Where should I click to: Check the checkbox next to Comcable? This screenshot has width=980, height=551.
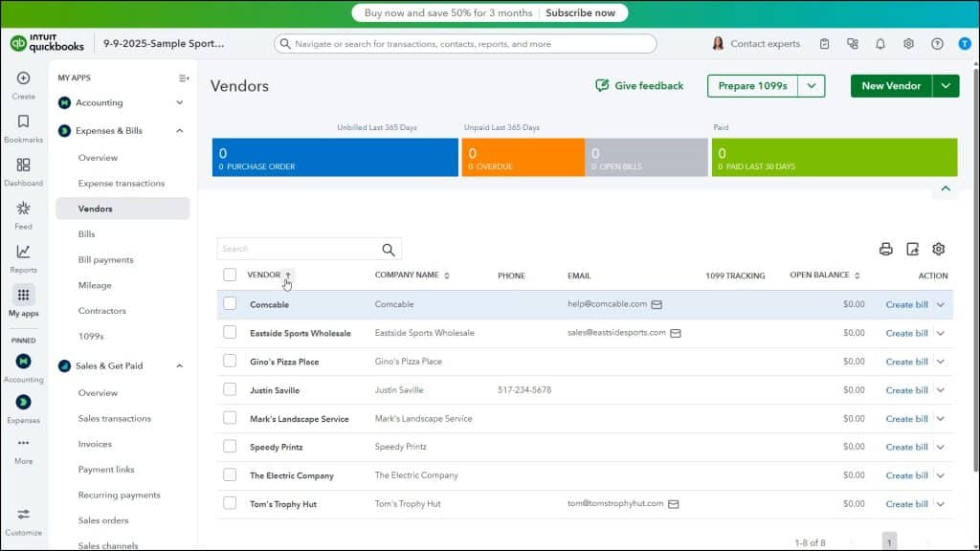230,304
